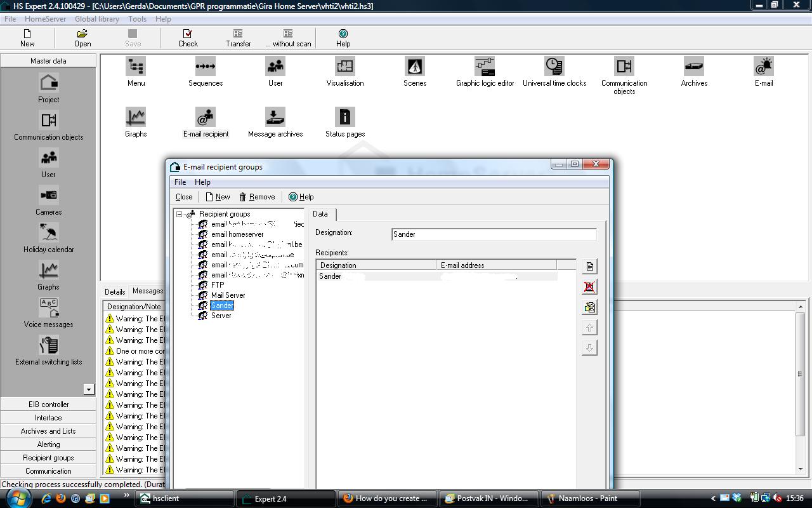Open Cameras in the sidebar
Image resolution: width=812 pixels, height=508 pixels.
[49, 201]
